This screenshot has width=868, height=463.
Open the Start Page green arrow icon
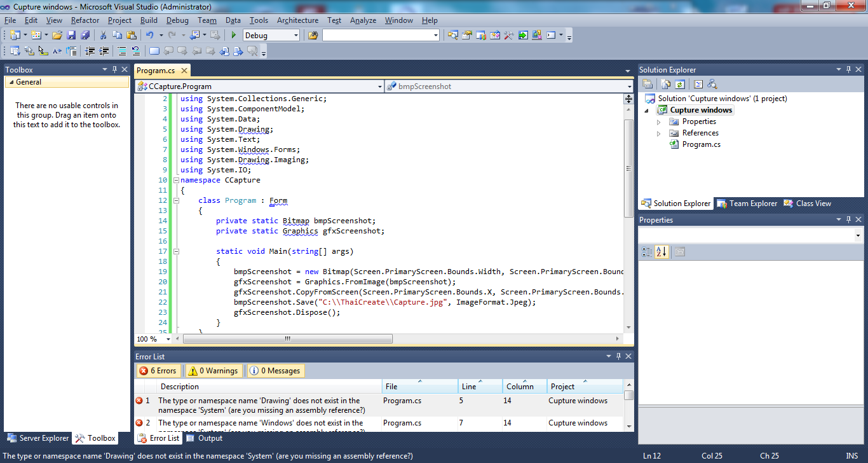[523, 35]
